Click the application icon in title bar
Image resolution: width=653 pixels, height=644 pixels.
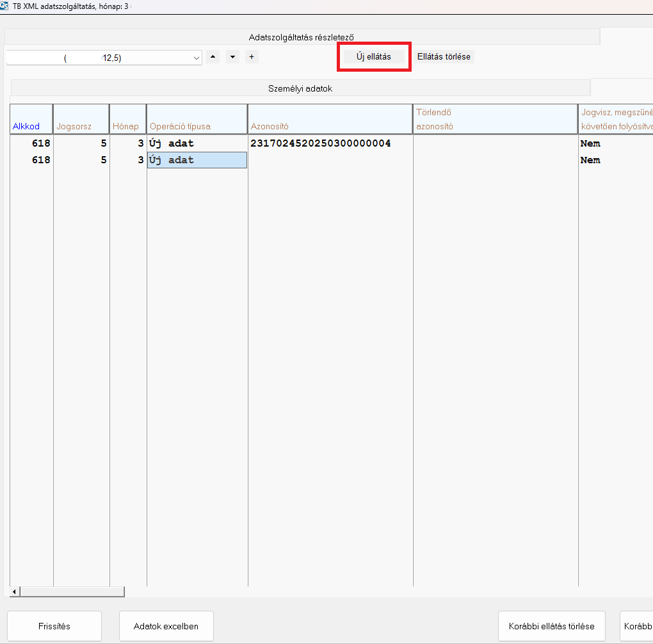pyautogui.click(x=4, y=6)
